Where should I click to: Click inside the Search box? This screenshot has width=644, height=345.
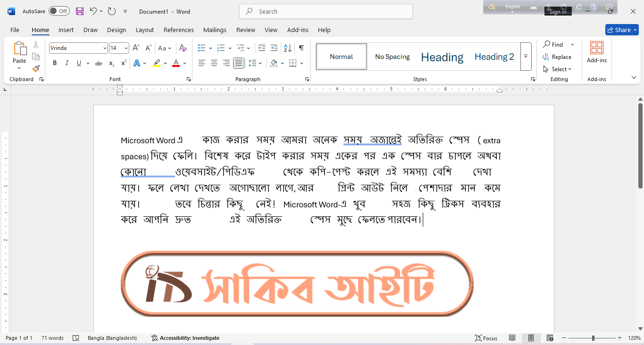click(x=326, y=11)
